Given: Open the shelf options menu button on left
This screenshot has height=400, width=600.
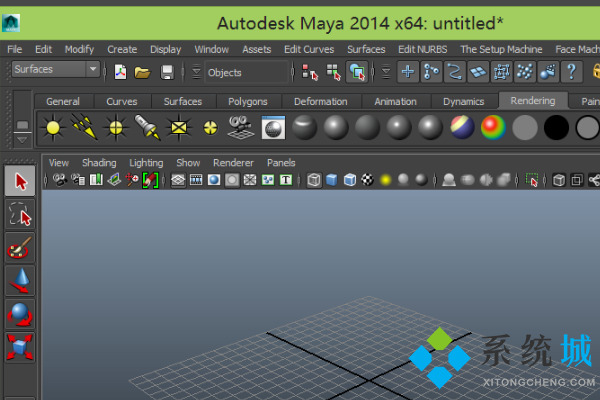Looking at the screenshot, I should tap(21, 126).
